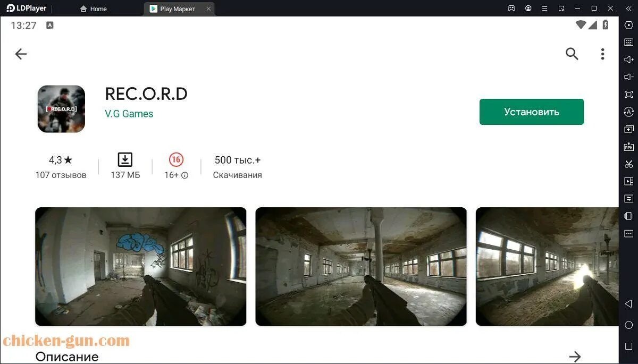Open the video recorder icon
This screenshot has height=364, width=638.
tap(628, 181)
